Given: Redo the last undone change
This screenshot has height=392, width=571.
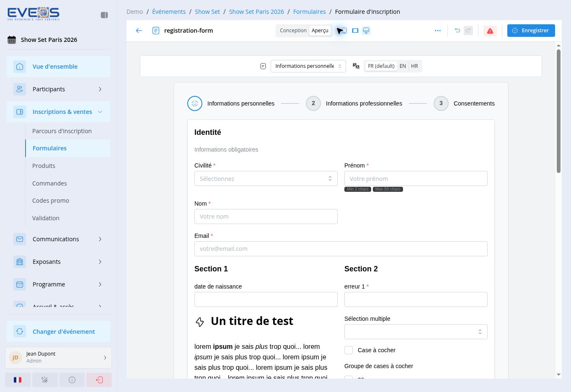Looking at the screenshot, I should click(468, 31).
